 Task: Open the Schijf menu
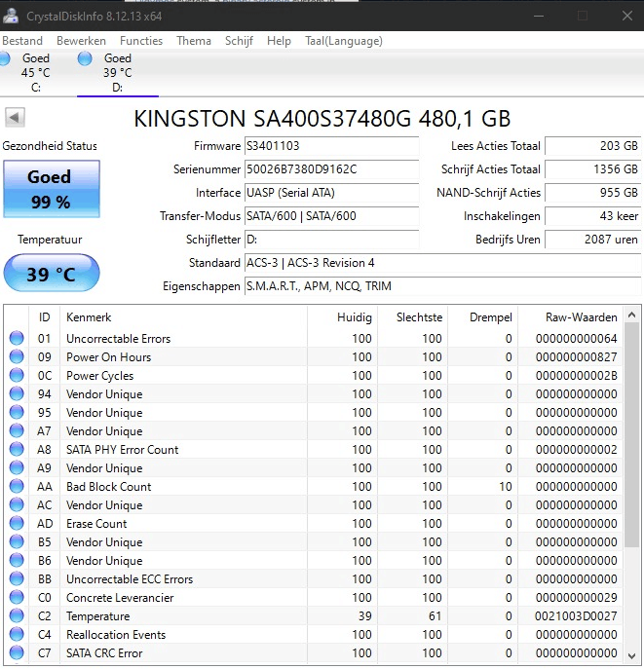click(239, 41)
